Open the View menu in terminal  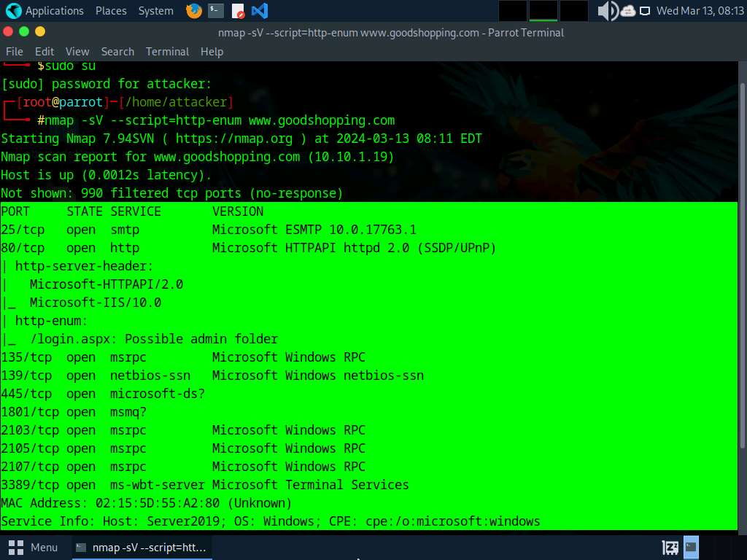[77, 52]
